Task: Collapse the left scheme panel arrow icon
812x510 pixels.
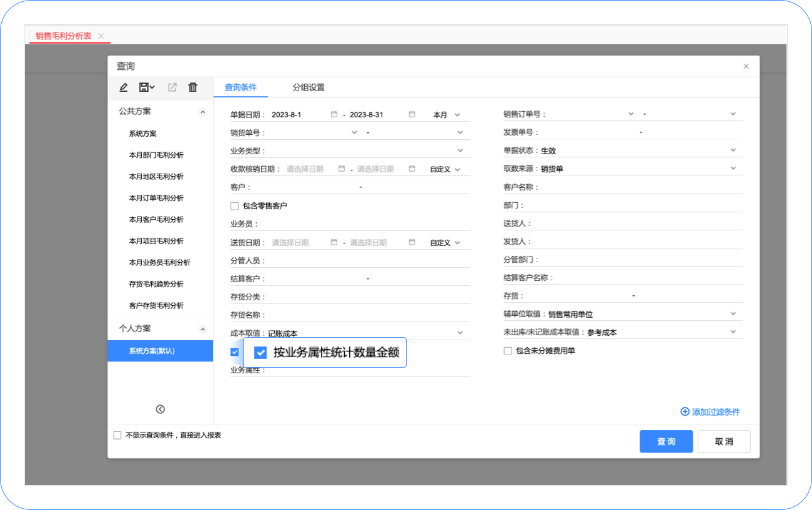Action: click(161, 409)
